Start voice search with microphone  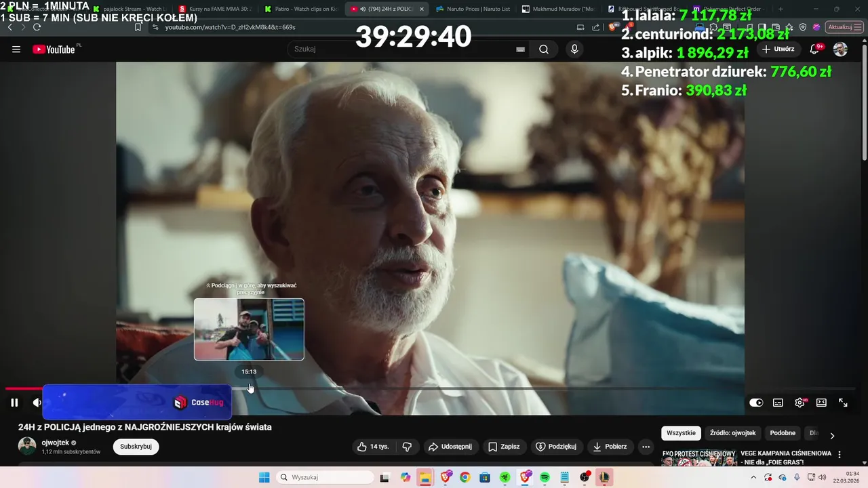pos(574,49)
